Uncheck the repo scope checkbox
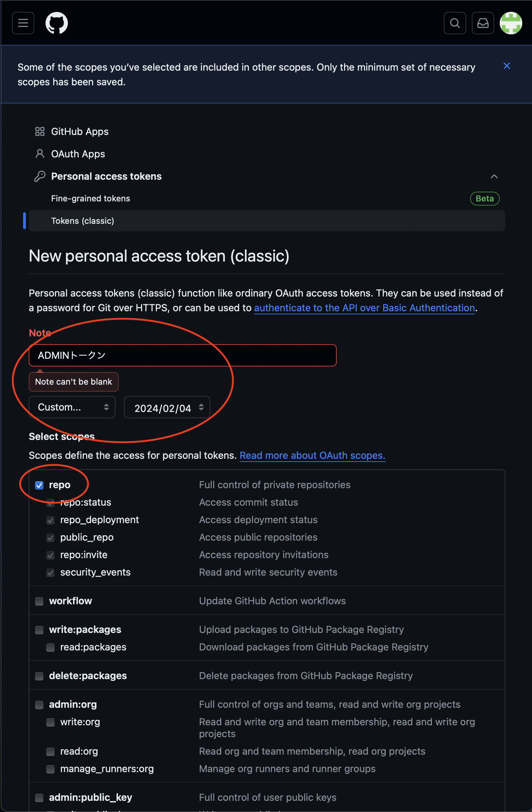532x812 pixels. pos(39,485)
